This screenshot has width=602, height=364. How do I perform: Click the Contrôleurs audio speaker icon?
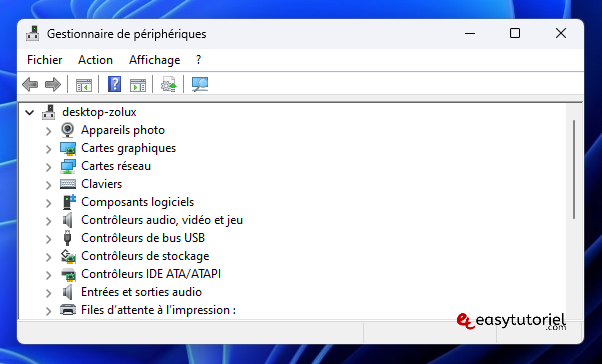68,220
